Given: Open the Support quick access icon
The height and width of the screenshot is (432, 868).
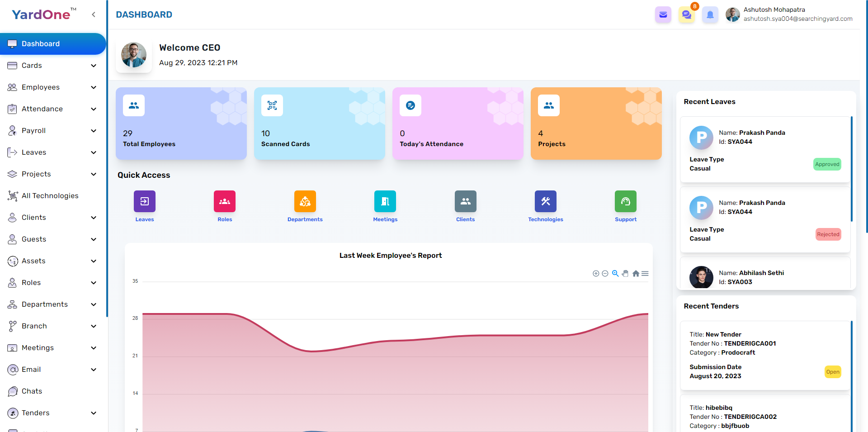Looking at the screenshot, I should 625,202.
